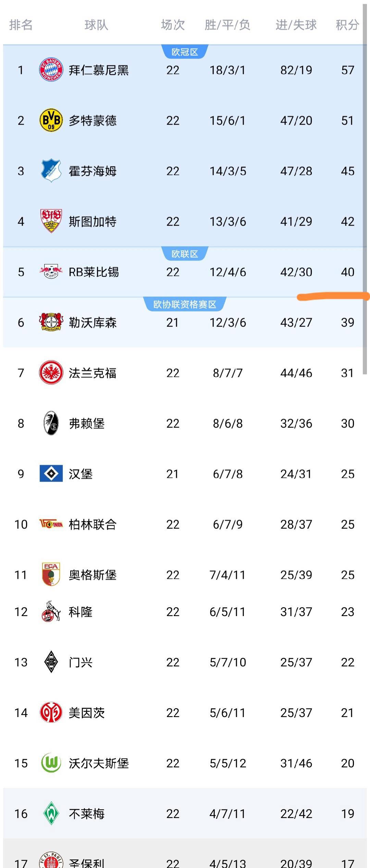This screenshot has height=868, width=370.
Task: Click the VfB Stuttgart crest
Action: click(51, 221)
